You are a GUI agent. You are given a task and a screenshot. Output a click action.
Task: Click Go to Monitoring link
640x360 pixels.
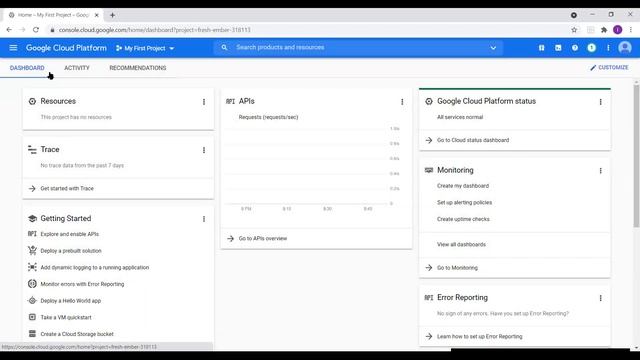457,268
